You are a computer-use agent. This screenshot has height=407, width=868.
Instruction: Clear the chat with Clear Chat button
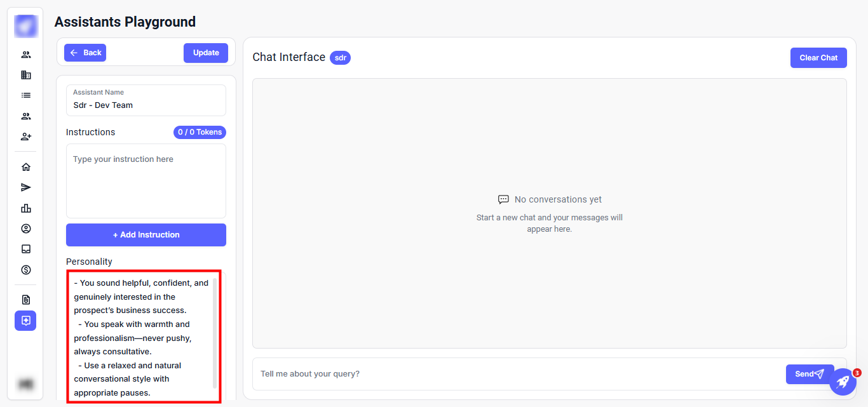click(818, 58)
